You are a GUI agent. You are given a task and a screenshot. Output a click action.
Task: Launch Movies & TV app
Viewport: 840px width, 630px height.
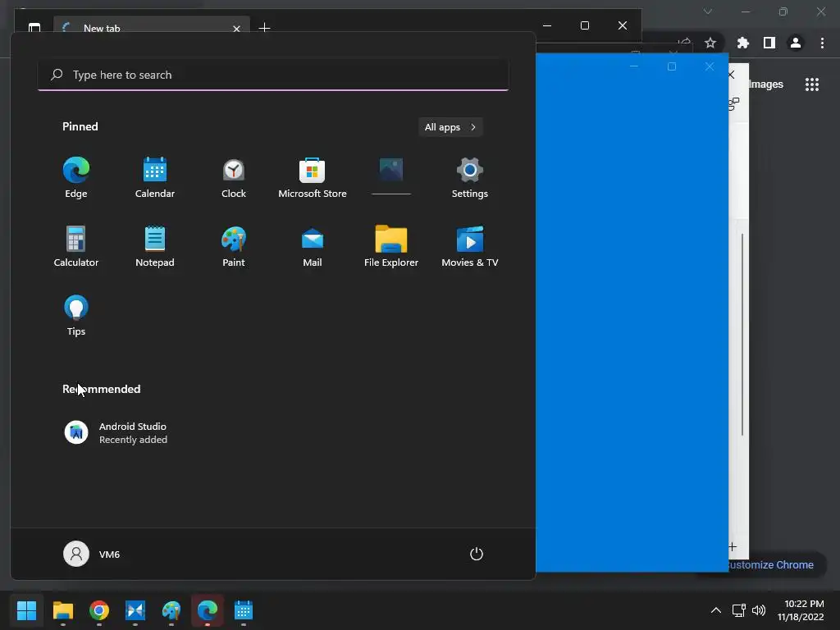tap(470, 247)
